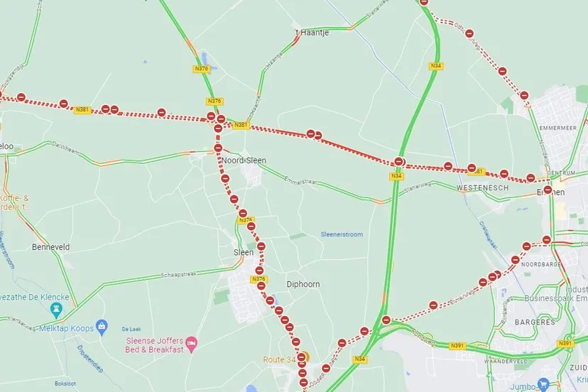Viewport: 588px width, 392px height.
Task: Click the N381 road badge on the left
Action: tap(82, 110)
